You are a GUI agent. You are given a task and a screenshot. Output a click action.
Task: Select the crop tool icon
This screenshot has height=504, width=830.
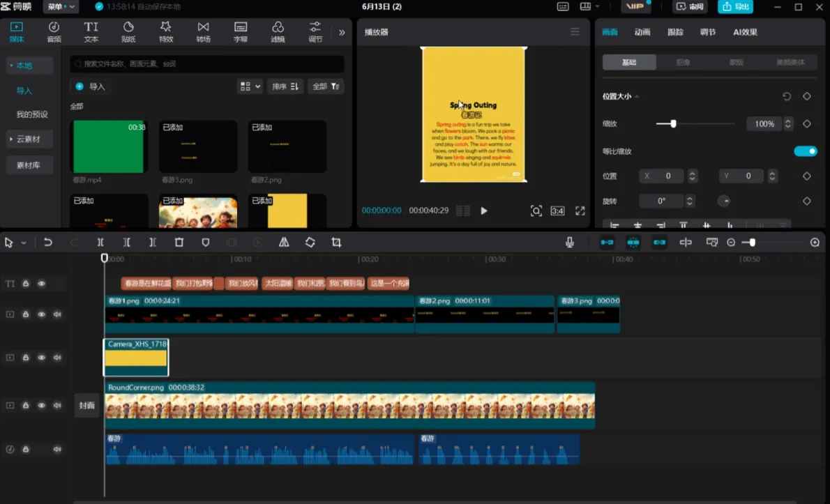click(x=336, y=242)
